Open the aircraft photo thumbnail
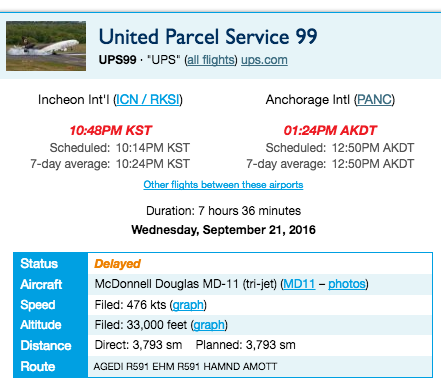The height and width of the screenshot is (383, 441). coord(46,46)
